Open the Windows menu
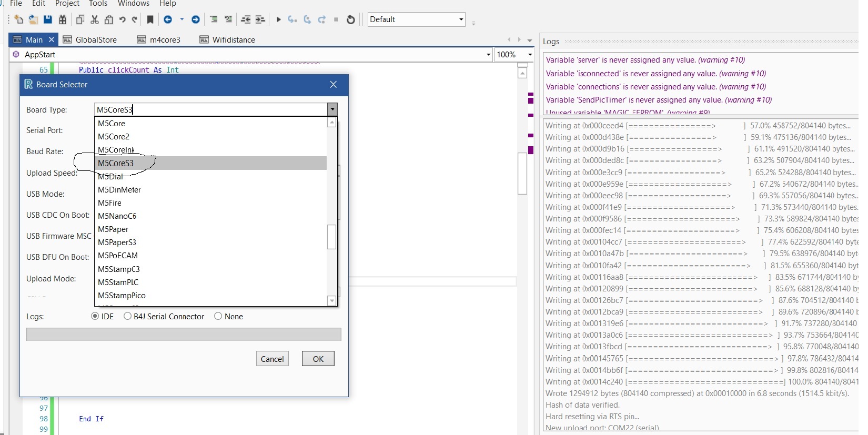The image size is (868, 435). 134,4
